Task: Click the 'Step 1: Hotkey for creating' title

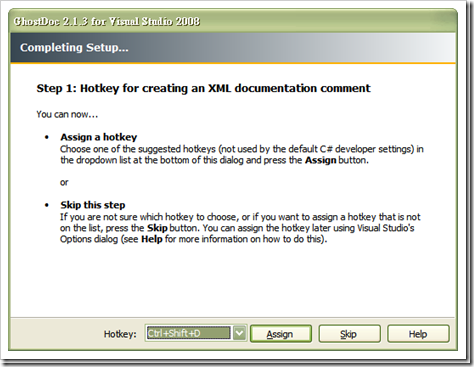Action: 203,88
